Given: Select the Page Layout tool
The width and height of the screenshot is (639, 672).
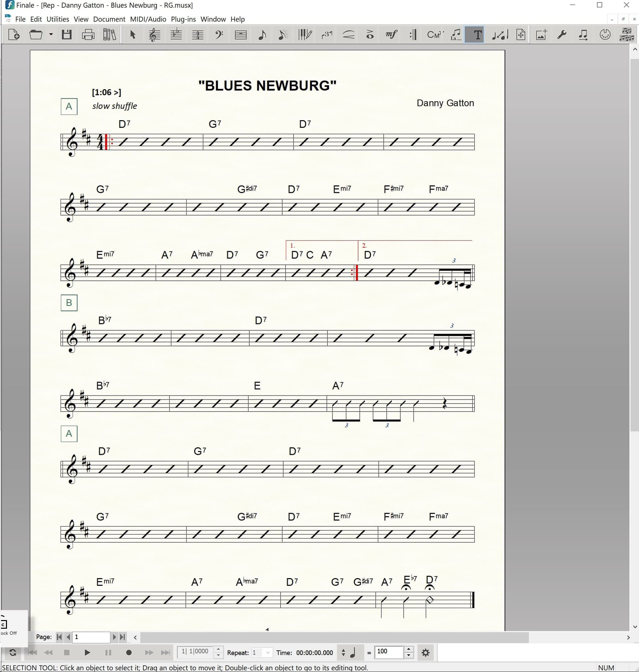Looking at the screenshot, I should (x=521, y=35).
